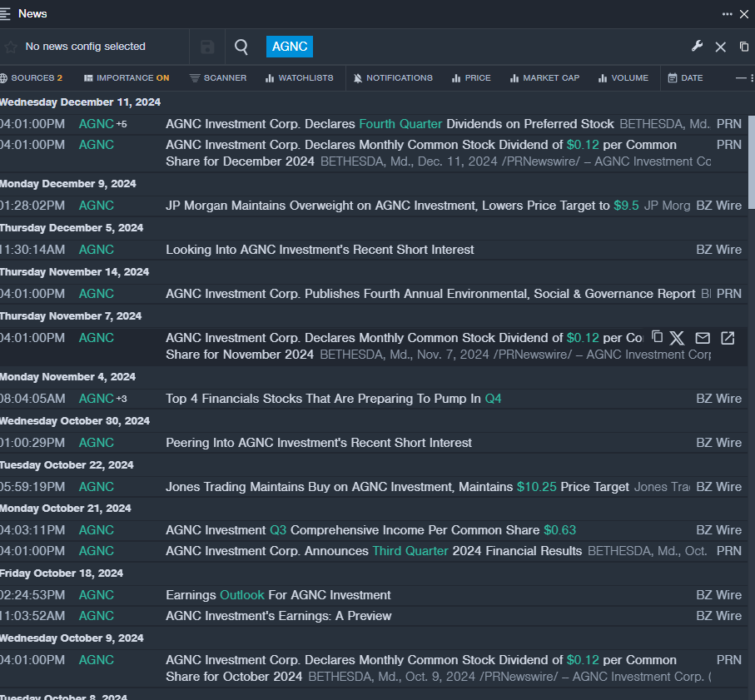The width and height of the screenshot is (755, 700).
Task: Open Third Quarter 2024 Financial Results headline
Action: click(x=374, y=551)
